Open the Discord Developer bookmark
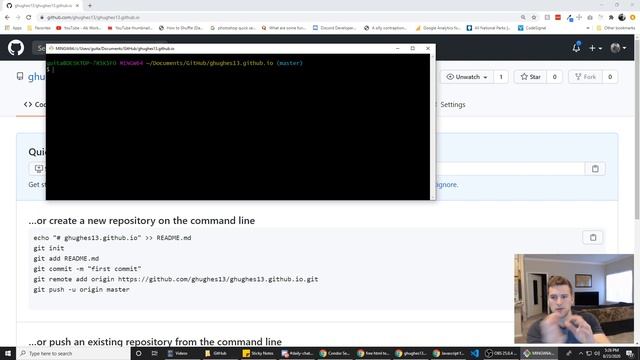The image size is (640, 360). pos(334,28)
